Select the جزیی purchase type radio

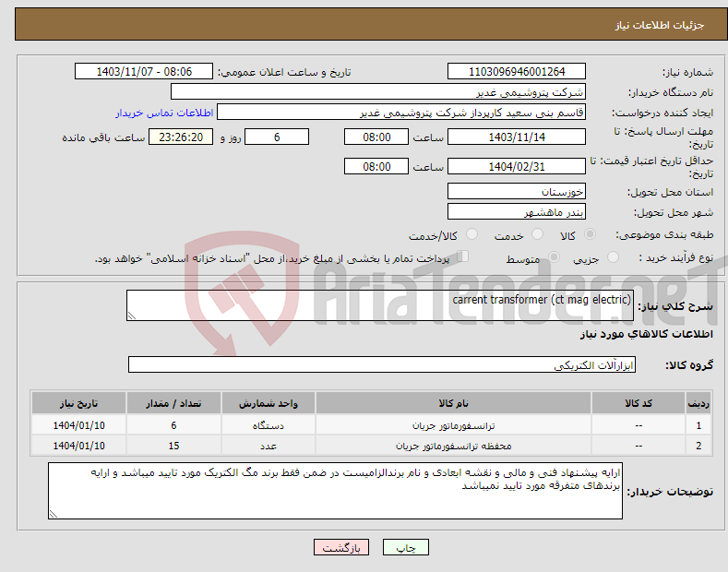point(613,257)
